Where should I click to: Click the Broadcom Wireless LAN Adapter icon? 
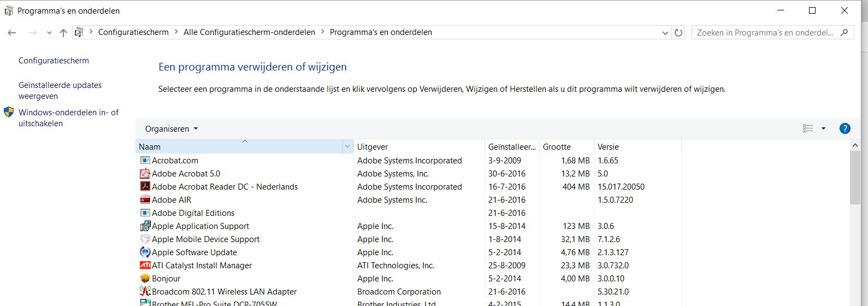coord(145,291)
